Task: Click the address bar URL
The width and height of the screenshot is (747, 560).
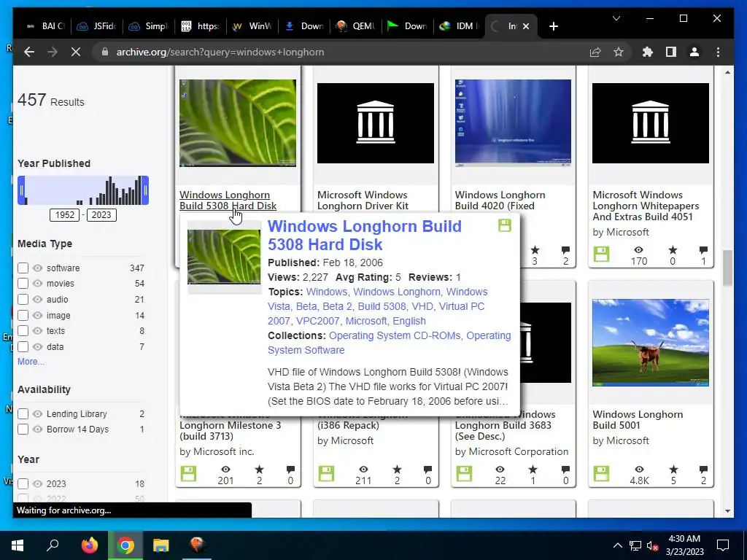Action: [x=220, y=52]
